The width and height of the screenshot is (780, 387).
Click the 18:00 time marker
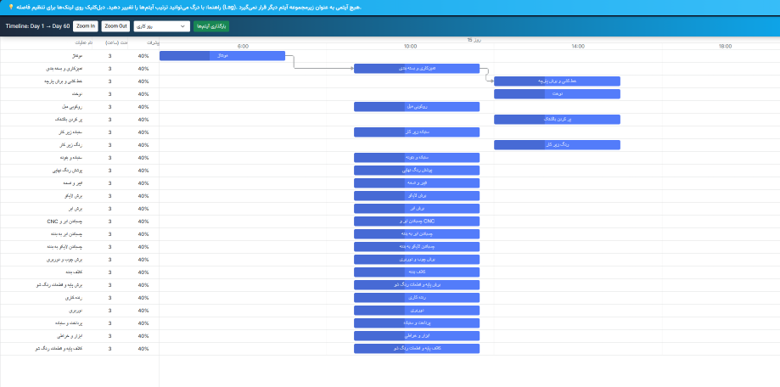(725, 46)
